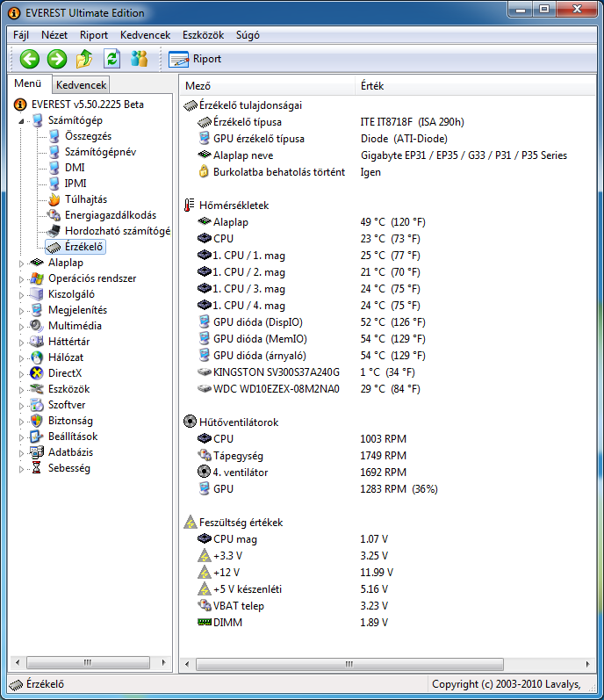Select IPMI in the tree
Screen dimensions: 604x700
[x=75, y=184]
